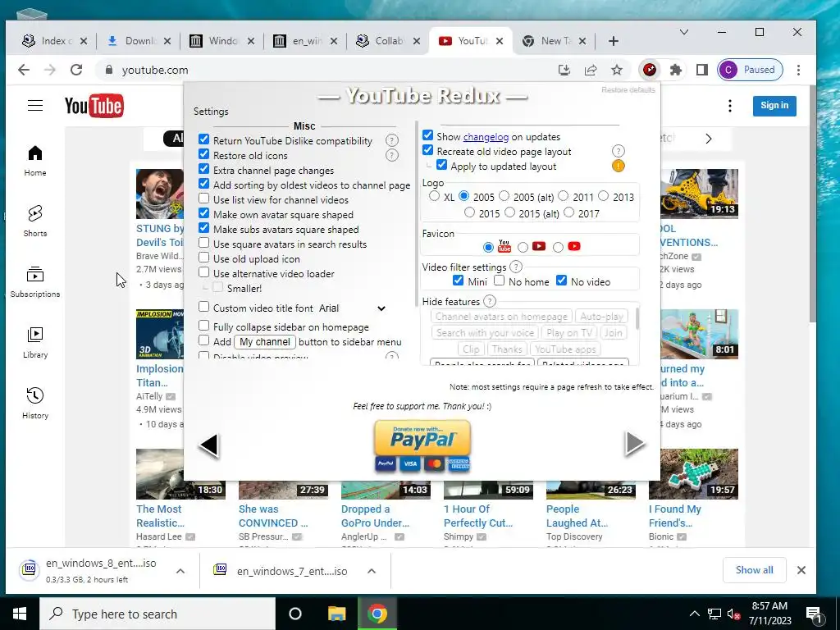Viewport: 840px width, 630px height.
Task: Go back to the previous page
Action: click(24, 70)
